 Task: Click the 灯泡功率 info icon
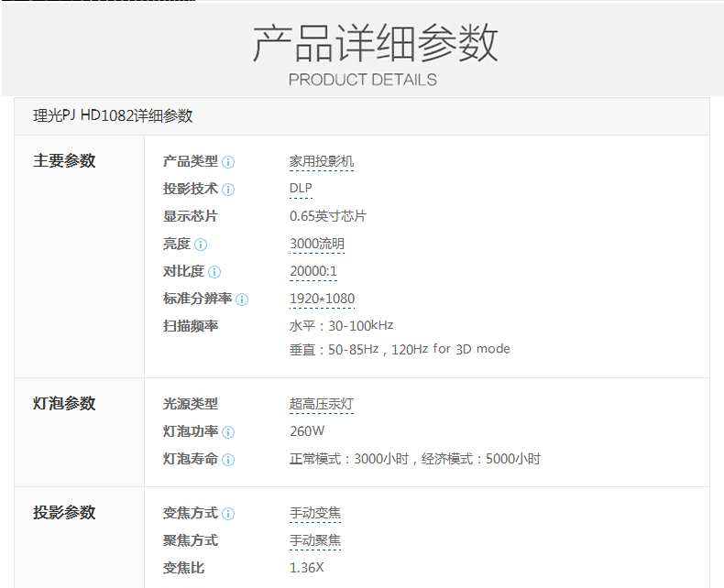[x=228, y=432]
